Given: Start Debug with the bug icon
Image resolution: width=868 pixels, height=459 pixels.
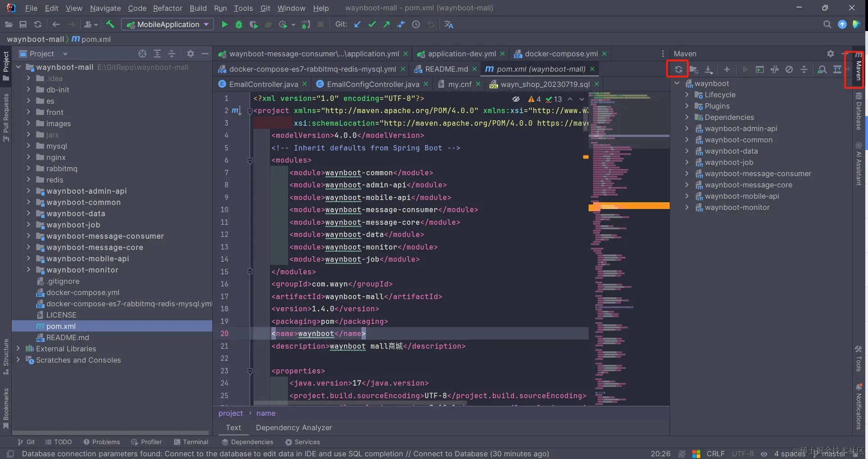Looking at the screenshot, I should coord(239,25).
